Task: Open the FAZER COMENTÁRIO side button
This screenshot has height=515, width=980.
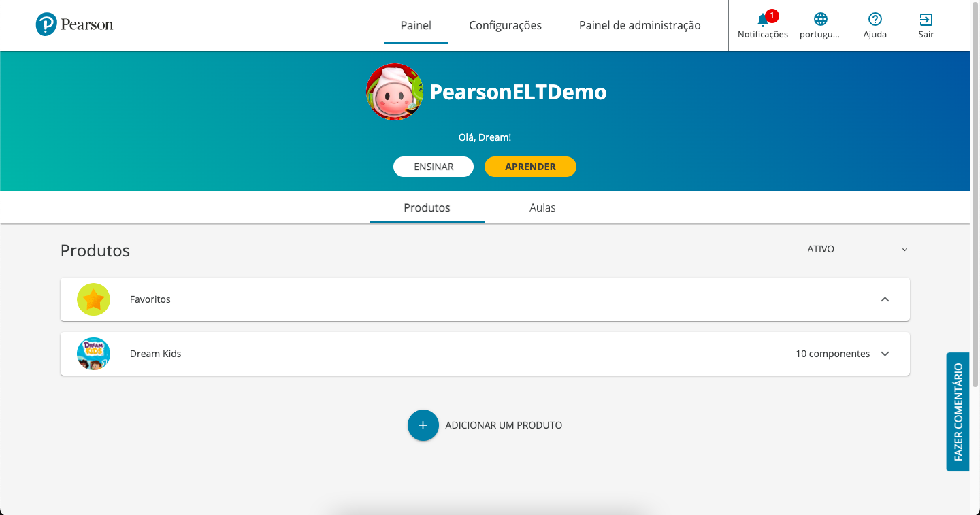Action: tap(958, 412)
